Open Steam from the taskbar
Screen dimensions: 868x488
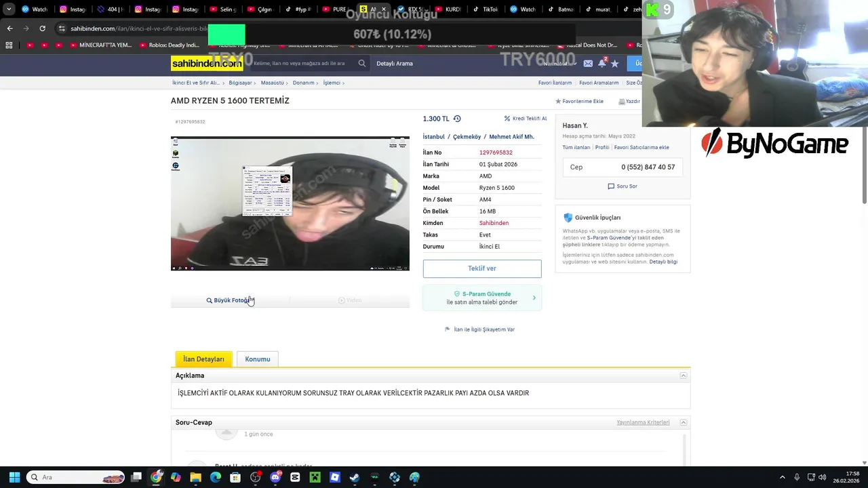[x=355, y=477]
